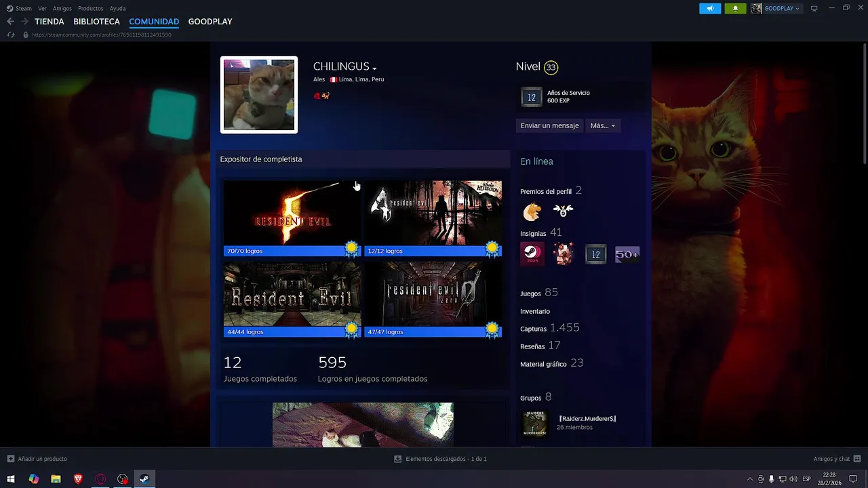The height and width of the screenshot is (488, 868).
Task: Open Resident Evil Zero showcase thumbnail
Action: 433,294
